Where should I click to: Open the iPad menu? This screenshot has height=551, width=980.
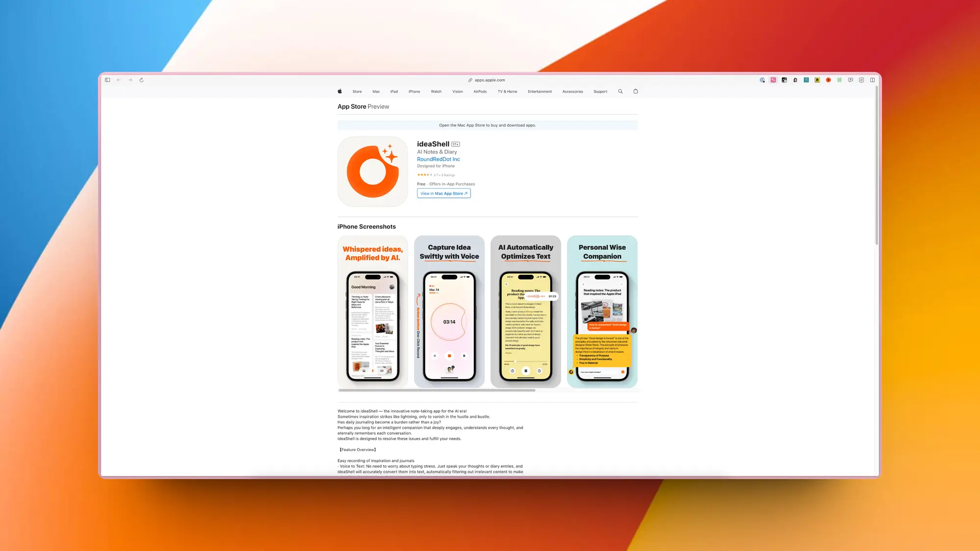coord(394,92)
